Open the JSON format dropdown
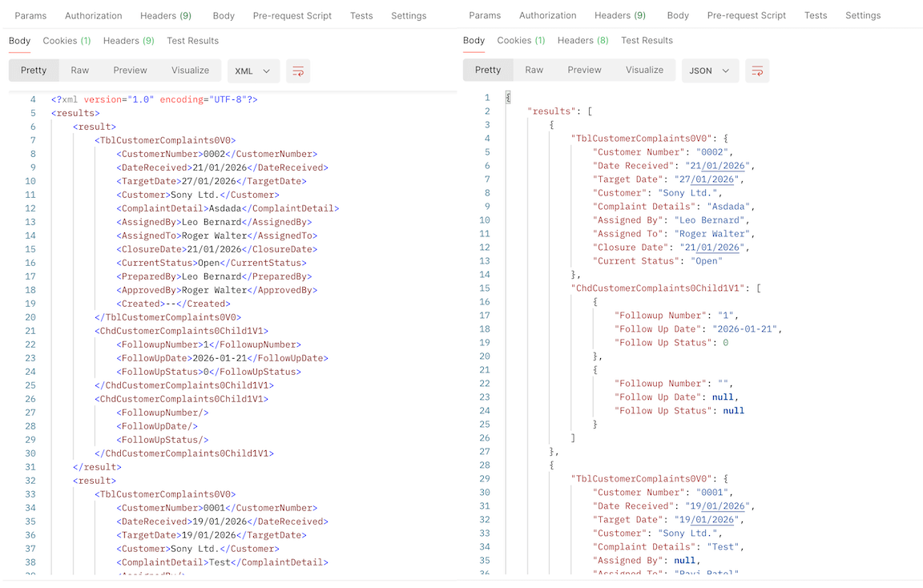 (709, 70)
